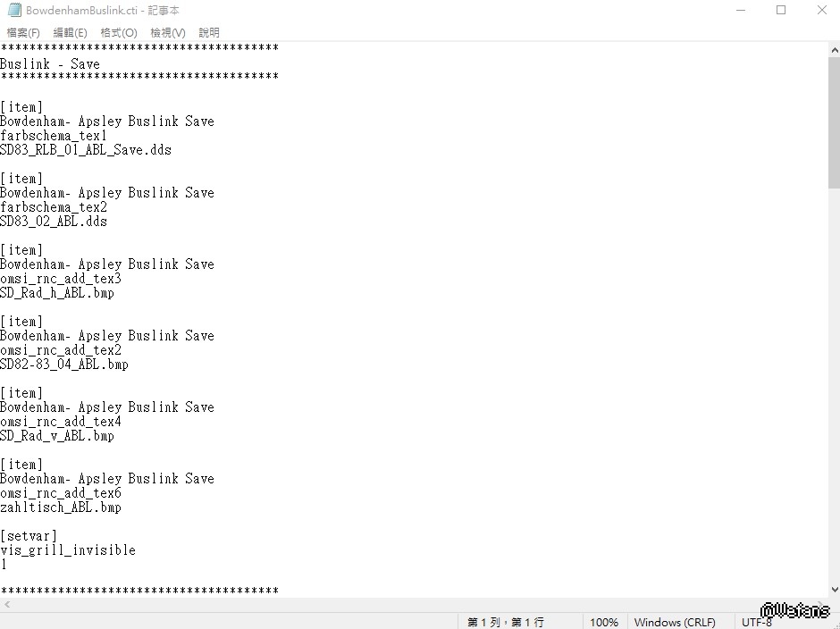Click the 100% zoom status indicator
Screen dimensions: 840x629
(x=604, y=622)
